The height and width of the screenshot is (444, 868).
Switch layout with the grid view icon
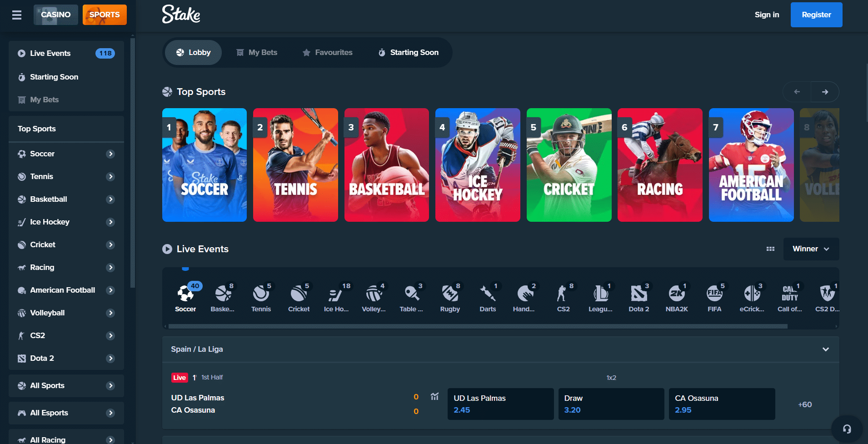pyautogui.click(x=770, y=249)
